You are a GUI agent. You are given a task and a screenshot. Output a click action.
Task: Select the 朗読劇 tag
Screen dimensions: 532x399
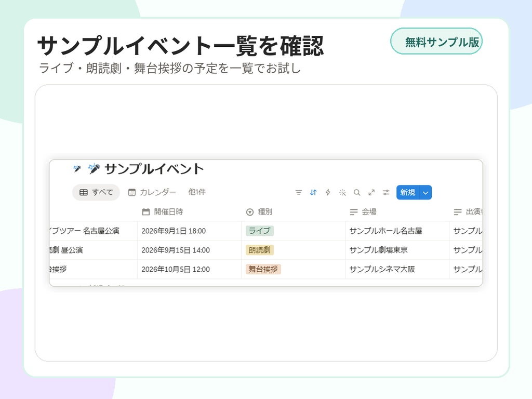[x=260, y=250]
